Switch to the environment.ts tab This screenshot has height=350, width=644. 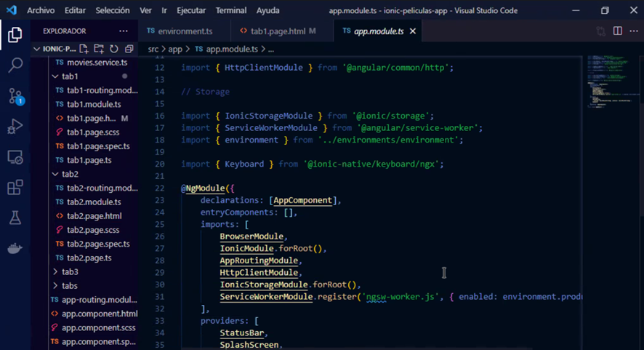pyautogui.click(x=185, y=31)
